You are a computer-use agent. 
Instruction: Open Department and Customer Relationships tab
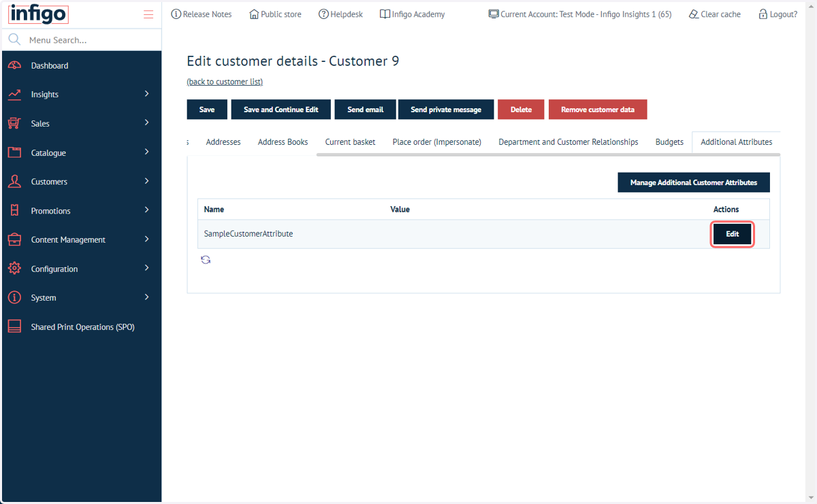pyautogui.click(x=568, y=142)
